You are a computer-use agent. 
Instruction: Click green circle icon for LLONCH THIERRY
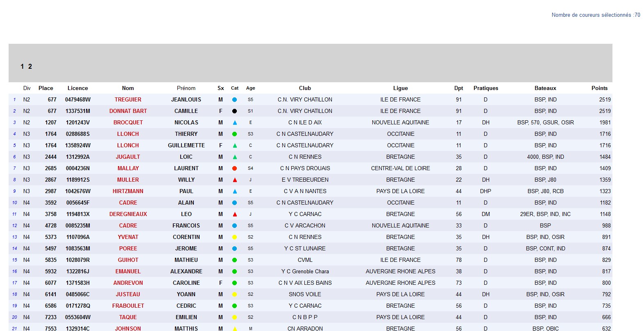234,134
